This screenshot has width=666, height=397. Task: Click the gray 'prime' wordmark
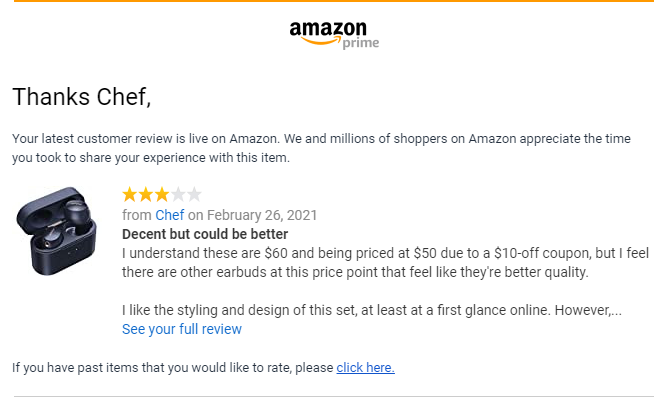361,43
